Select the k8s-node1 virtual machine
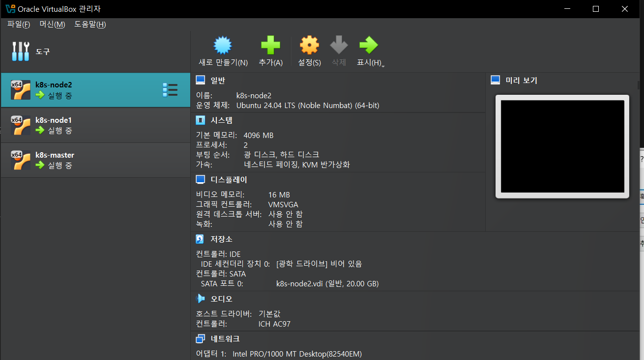This screenshot has width=644, height=360. pos(95,125)
